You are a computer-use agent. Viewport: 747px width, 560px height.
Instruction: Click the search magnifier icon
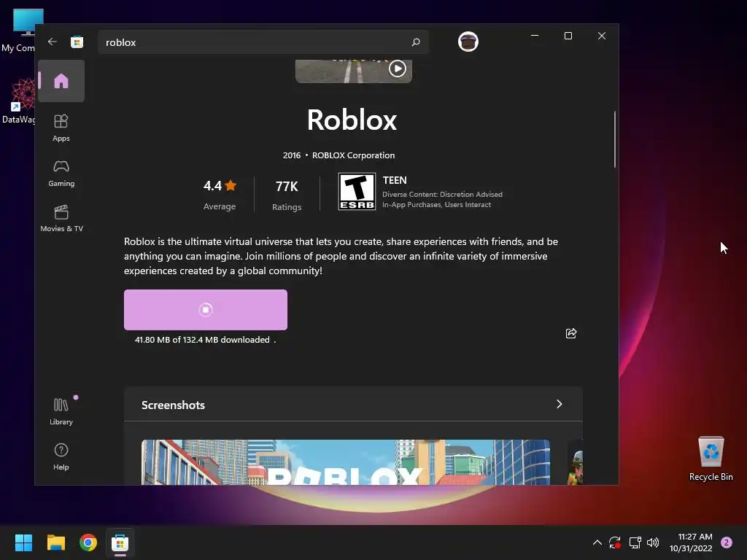415,42
